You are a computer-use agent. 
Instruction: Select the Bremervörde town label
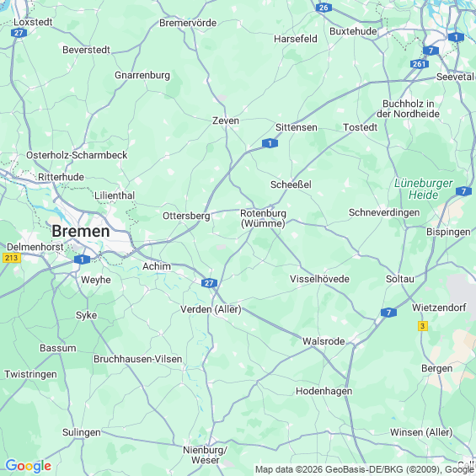(188, 23)
